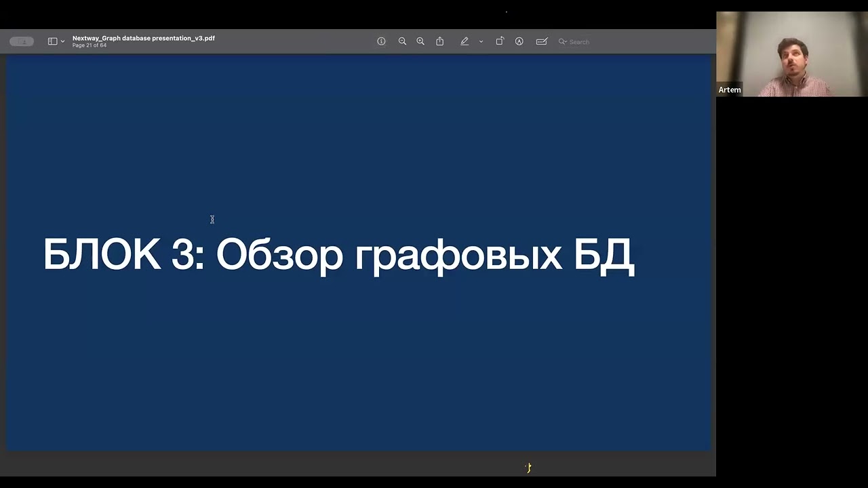Zoom out of the PDF page

point(402,41)
